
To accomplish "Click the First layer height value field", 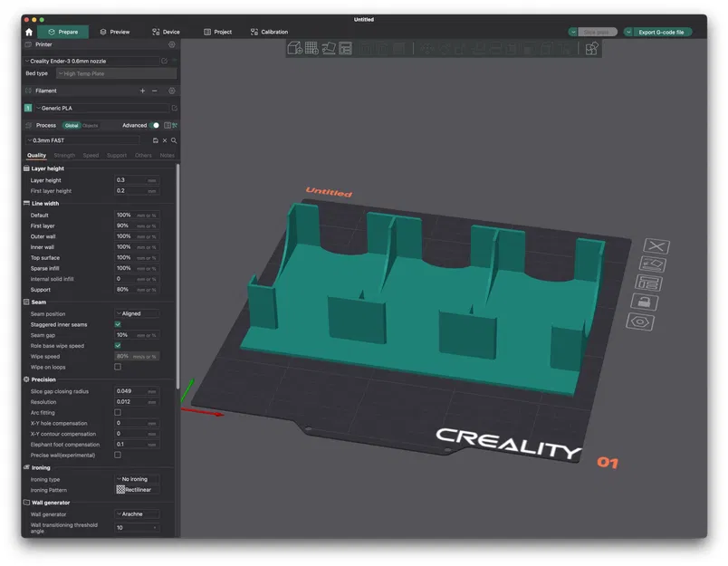I will tap(137, 191).
